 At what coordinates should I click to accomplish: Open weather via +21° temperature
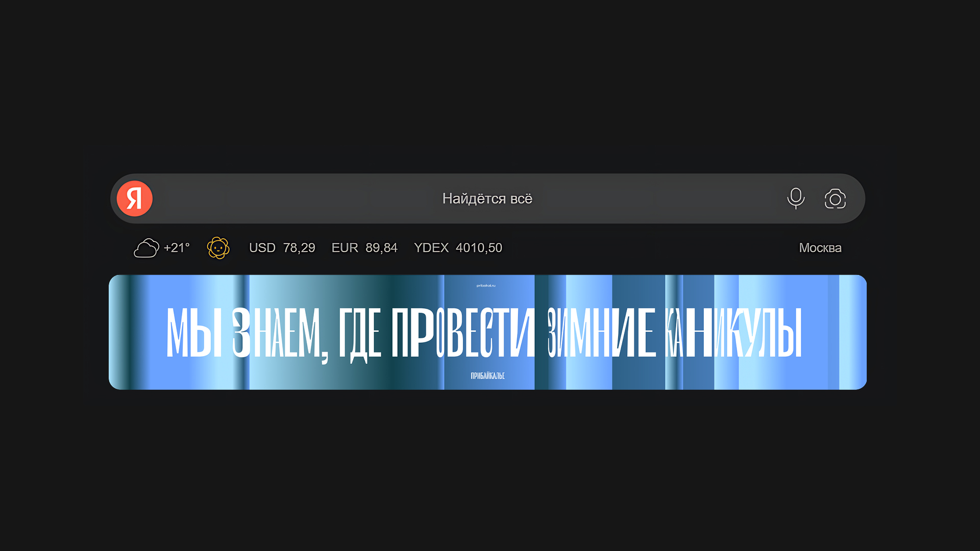coord(177,248)
